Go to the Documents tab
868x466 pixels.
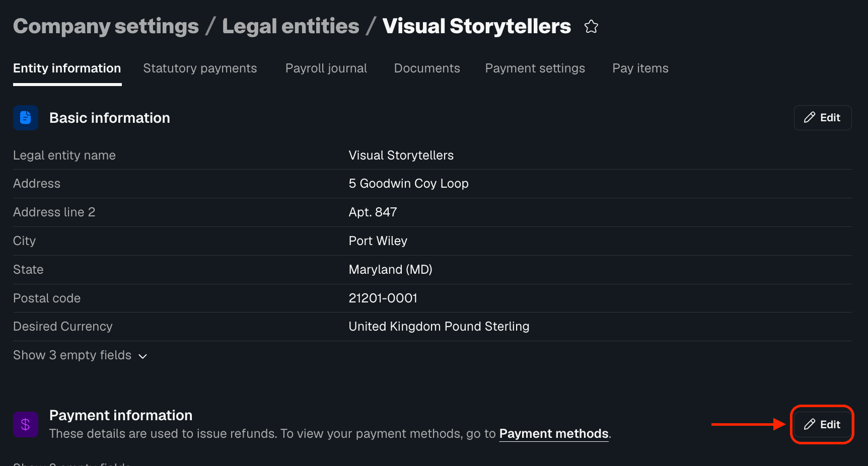pos(427,68)
